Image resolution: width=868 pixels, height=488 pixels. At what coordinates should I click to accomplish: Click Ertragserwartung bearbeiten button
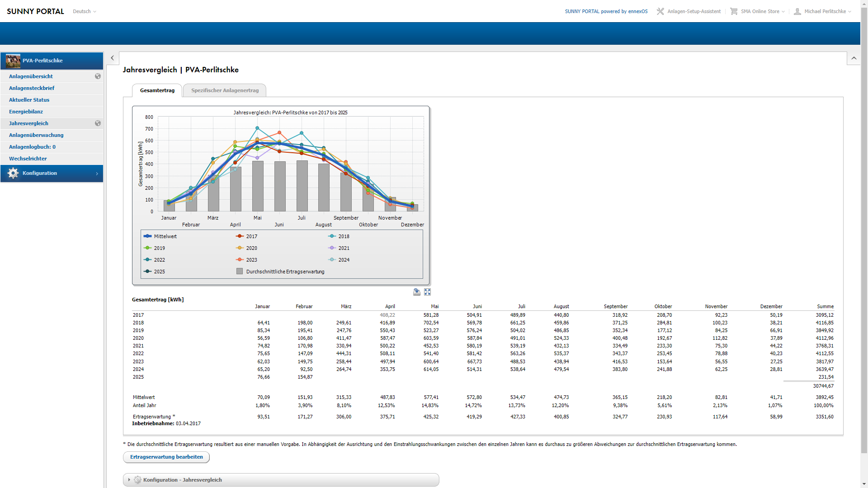(x=166, y=457)
